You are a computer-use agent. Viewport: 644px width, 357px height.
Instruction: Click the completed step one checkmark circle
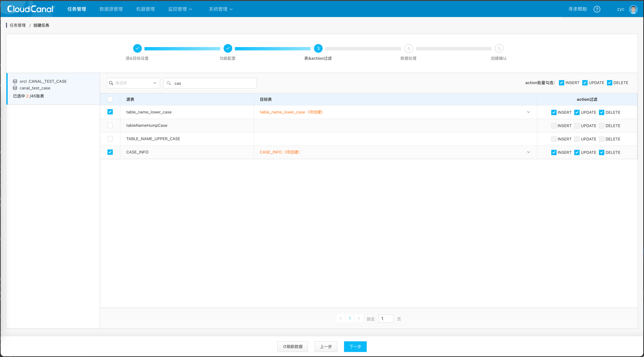point(137,49)
